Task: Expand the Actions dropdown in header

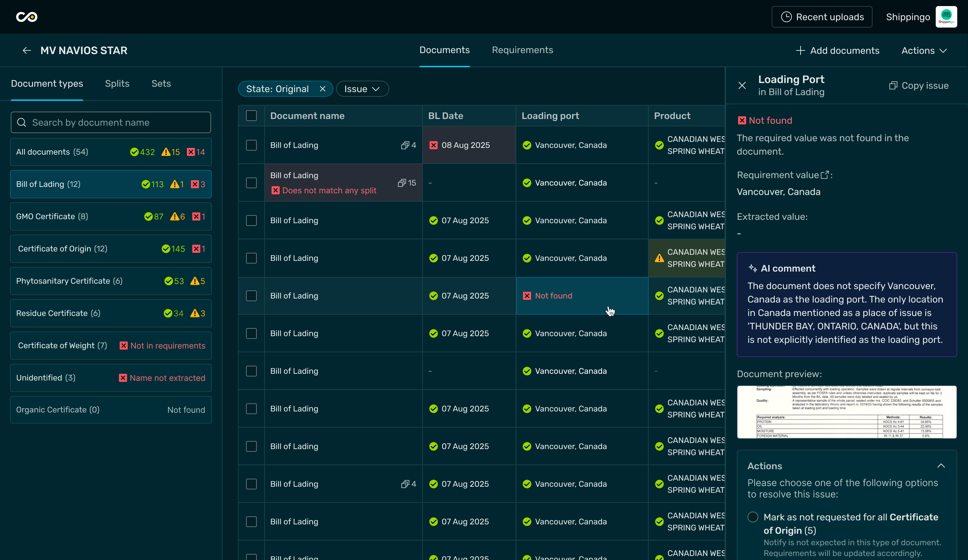Action: click(924, 50)
